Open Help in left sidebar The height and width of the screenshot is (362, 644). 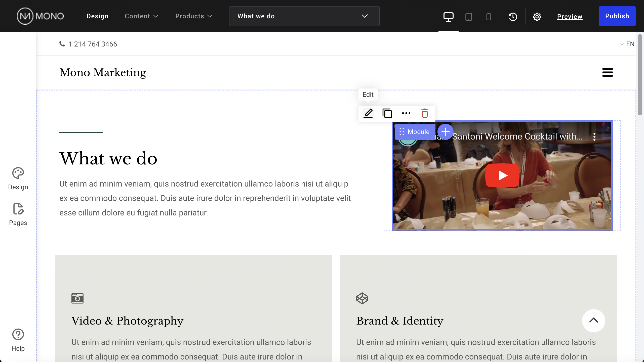point(18,340)
